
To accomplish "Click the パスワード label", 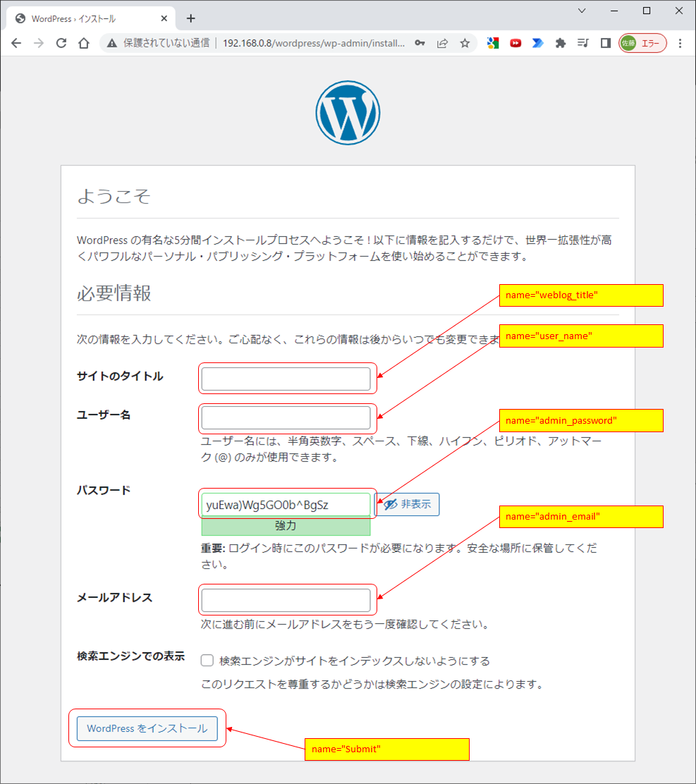I will click(x=104, y=491).
